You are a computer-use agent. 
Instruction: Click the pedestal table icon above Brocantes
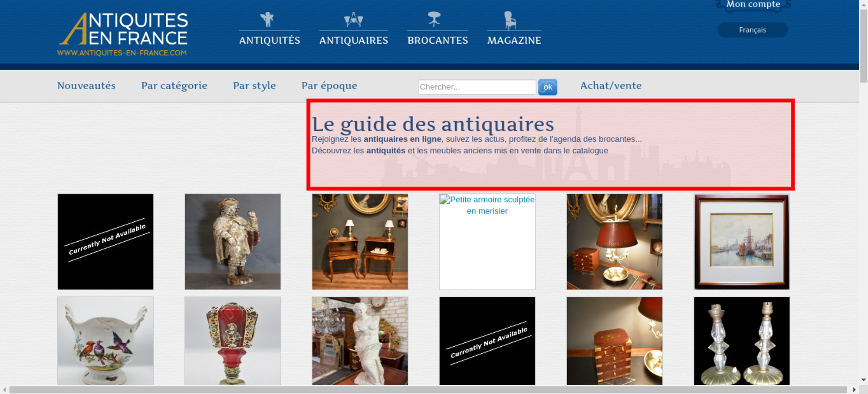pos(434,20)
